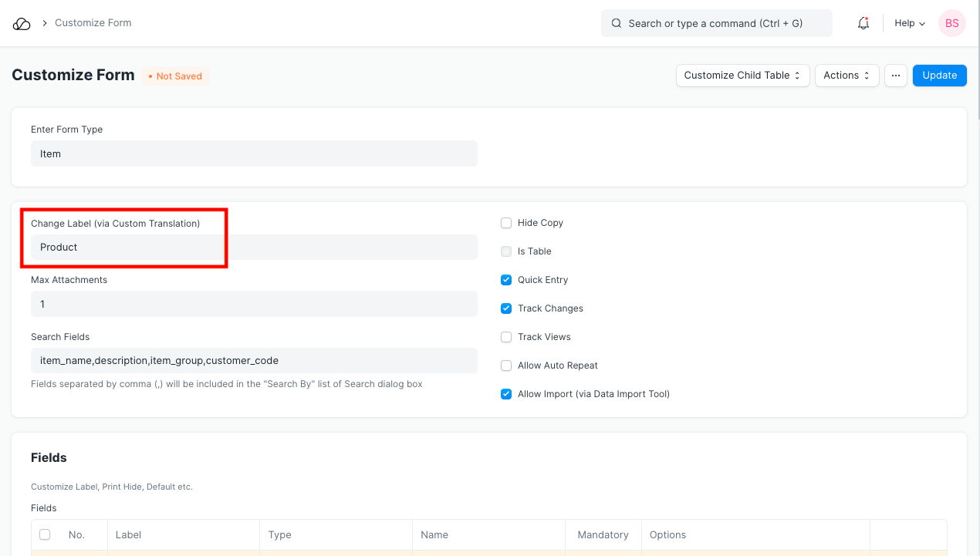The height and width of the screenshot is (556, 980).
Task: Select all rows in Fields table
Action: (x=45, y=534)
